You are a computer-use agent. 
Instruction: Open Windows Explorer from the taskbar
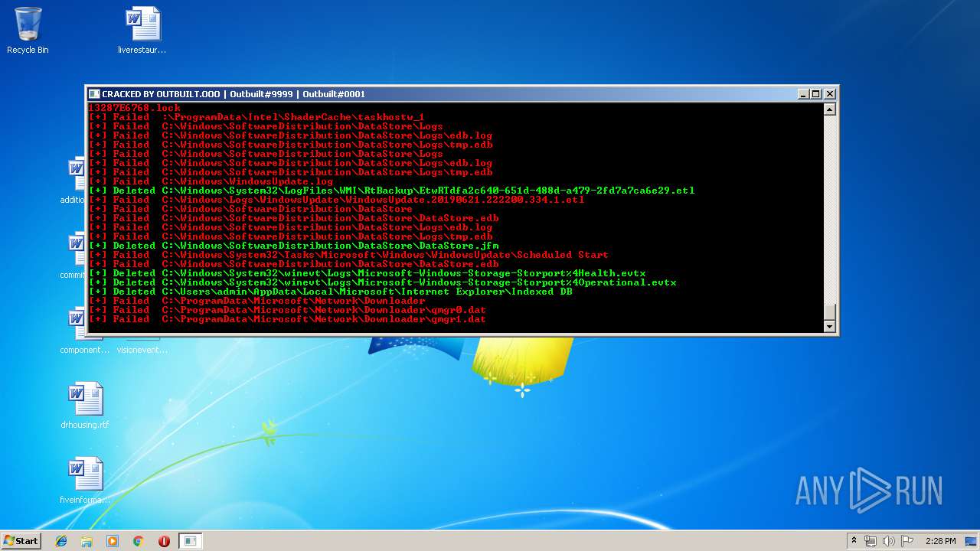(x=87, y=541)
